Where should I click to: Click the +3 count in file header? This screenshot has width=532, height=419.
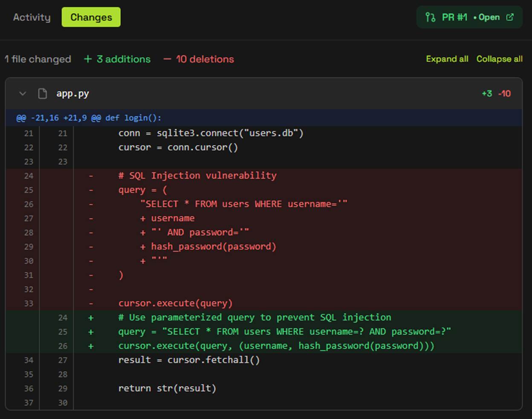pyautogui.click(x=487, y=94)
